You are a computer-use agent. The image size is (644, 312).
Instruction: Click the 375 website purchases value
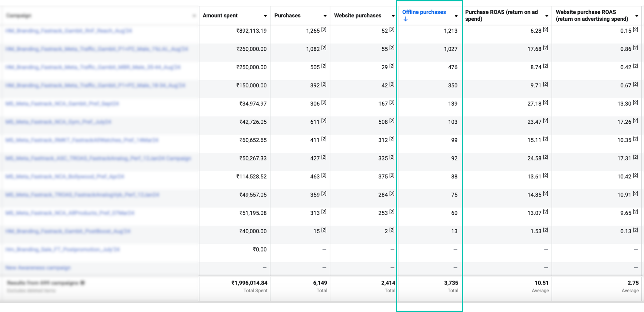click(x=383, y=177)
